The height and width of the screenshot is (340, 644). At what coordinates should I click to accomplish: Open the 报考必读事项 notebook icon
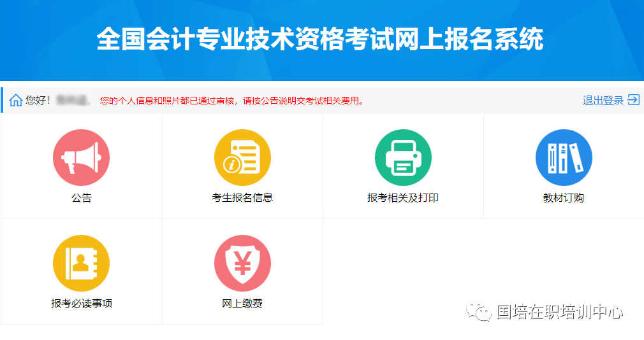click(x=82, y=263)
